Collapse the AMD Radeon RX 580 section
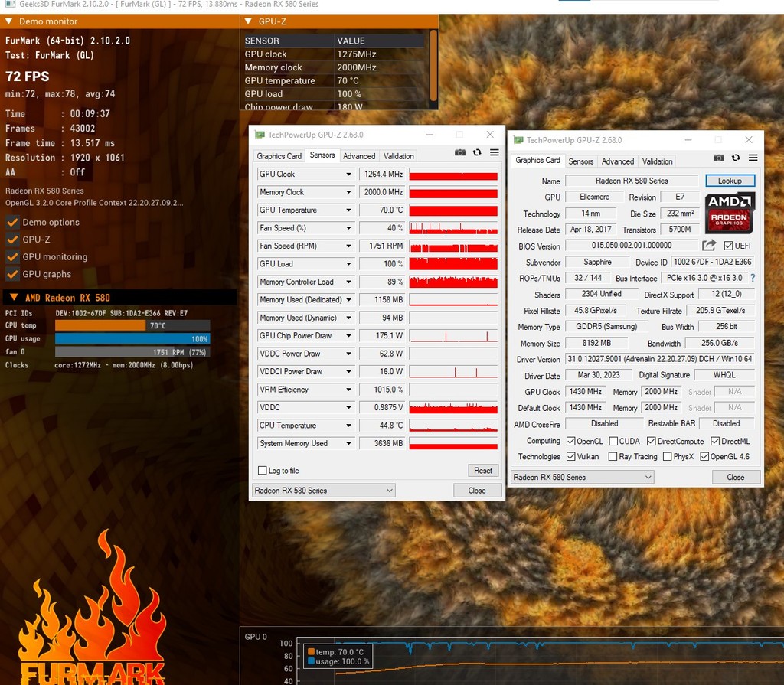Viewport: 784px width, 685px height. pyautogui.click(x=14, y=298)
